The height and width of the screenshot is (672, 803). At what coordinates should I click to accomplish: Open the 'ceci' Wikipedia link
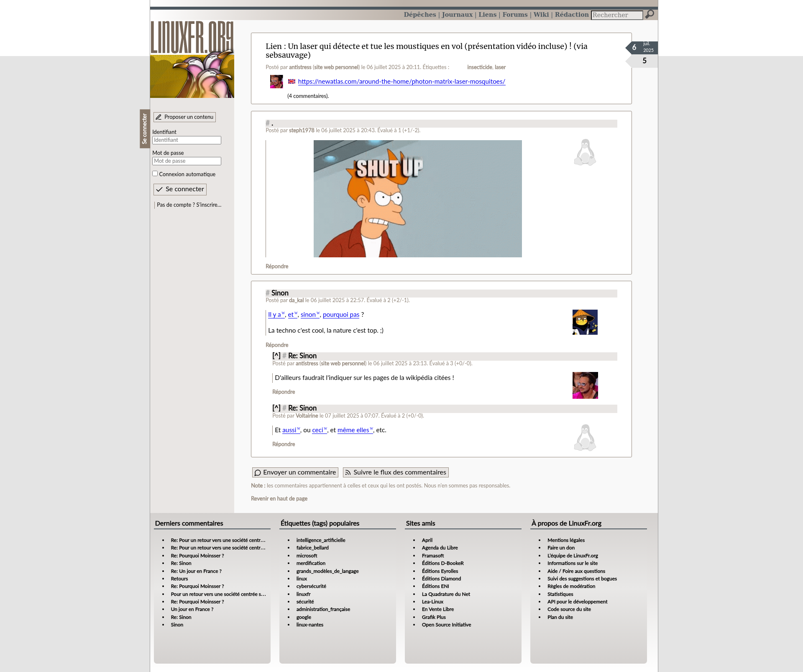[x=319, y=430]
